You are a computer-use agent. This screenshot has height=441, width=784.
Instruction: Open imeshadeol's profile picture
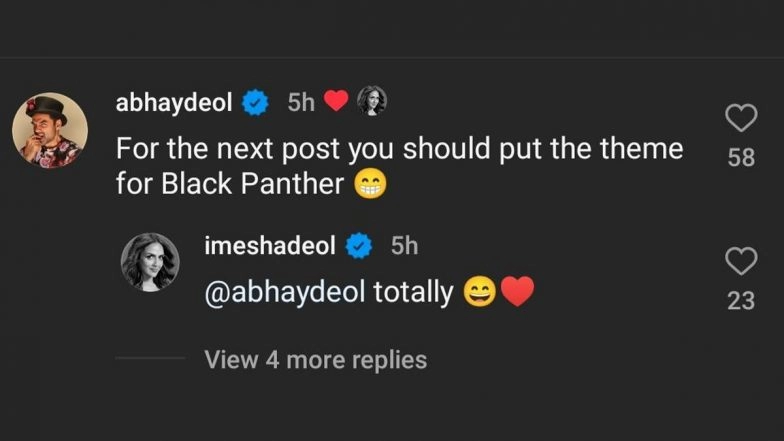click(x=150, y=262)
